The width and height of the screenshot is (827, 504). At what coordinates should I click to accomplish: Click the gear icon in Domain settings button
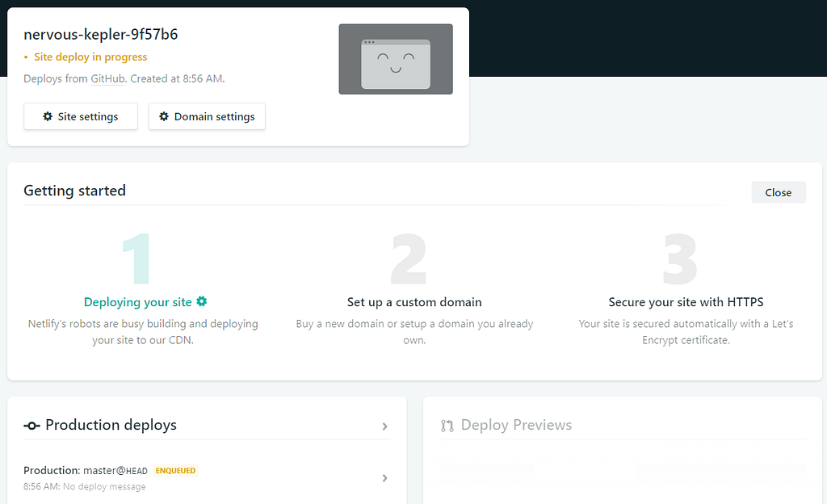164,116
